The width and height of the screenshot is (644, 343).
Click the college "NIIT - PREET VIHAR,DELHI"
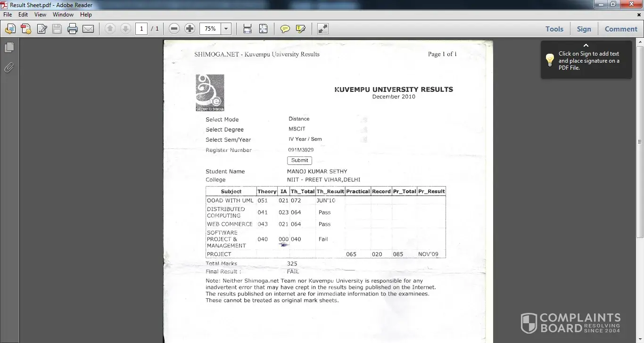coord(323,180)
